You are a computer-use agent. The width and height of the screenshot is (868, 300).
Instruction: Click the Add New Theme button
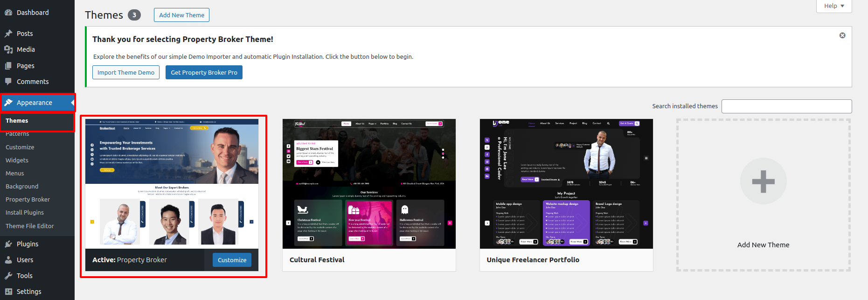181,15
